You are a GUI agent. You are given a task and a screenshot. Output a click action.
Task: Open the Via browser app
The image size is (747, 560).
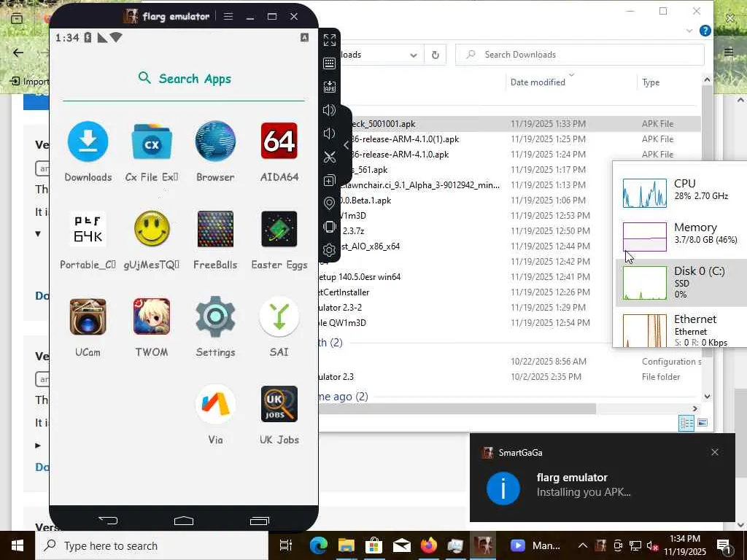point(215,404)
